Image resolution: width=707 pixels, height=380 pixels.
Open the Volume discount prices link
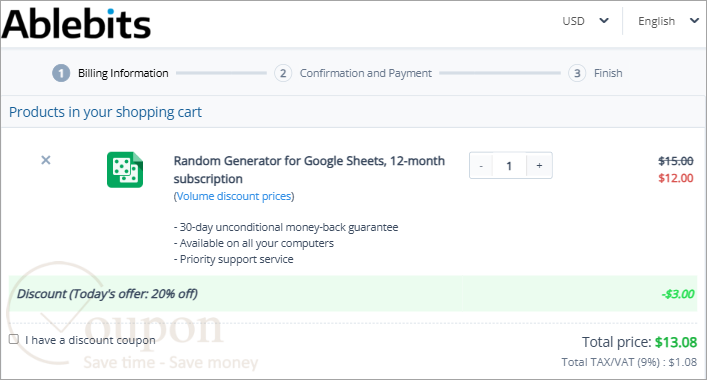pyautogui.click(x=234, y=197)
